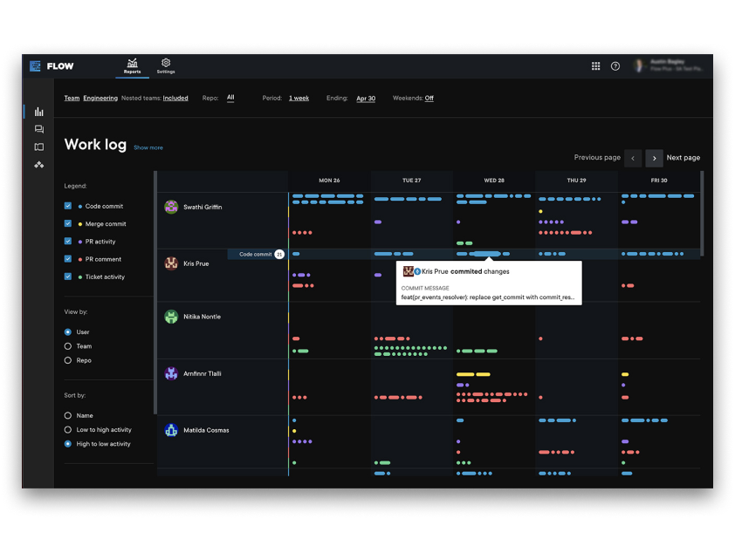Image resolution: width=735 pixels, height=560 pixels.
Task: Click the Show more link
Action: tap(148, 147)
